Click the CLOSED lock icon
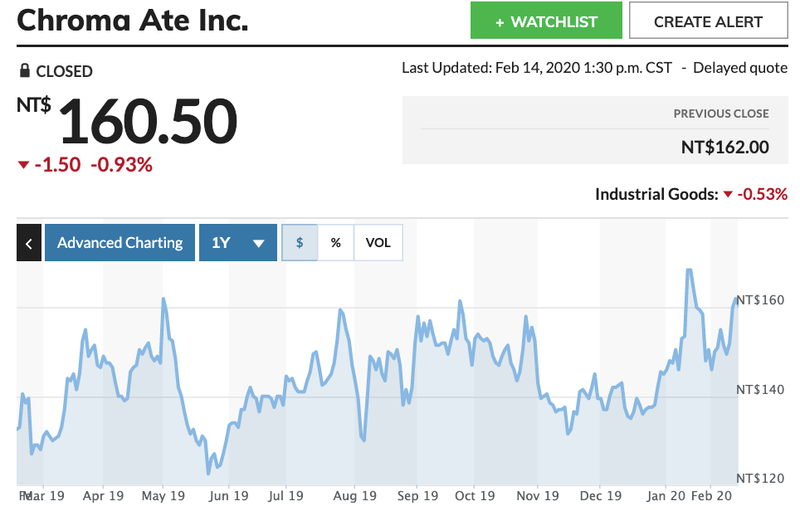This screenshot has width=800, height=510. pyautogui.click(x=24, y=70)
